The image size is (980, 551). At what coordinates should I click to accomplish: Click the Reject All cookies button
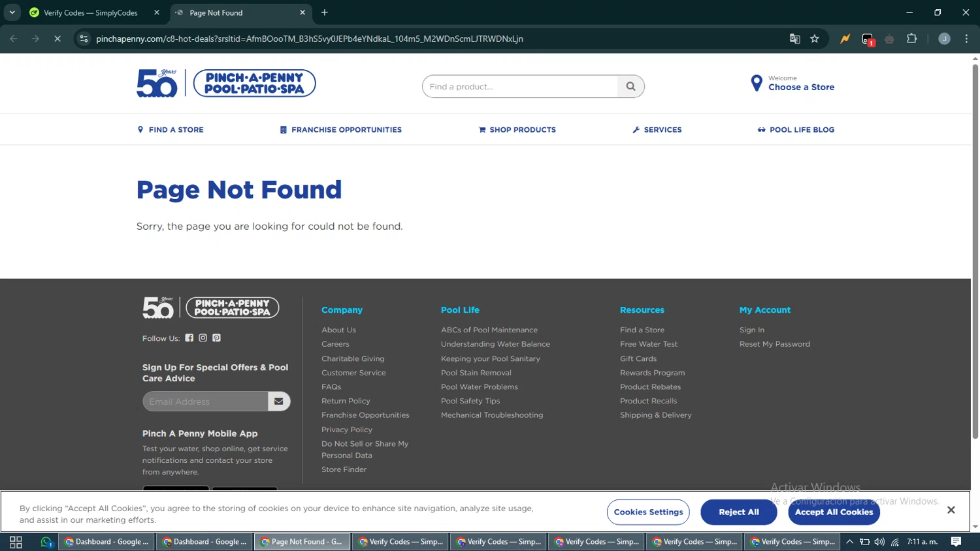[x=739, y=512]
